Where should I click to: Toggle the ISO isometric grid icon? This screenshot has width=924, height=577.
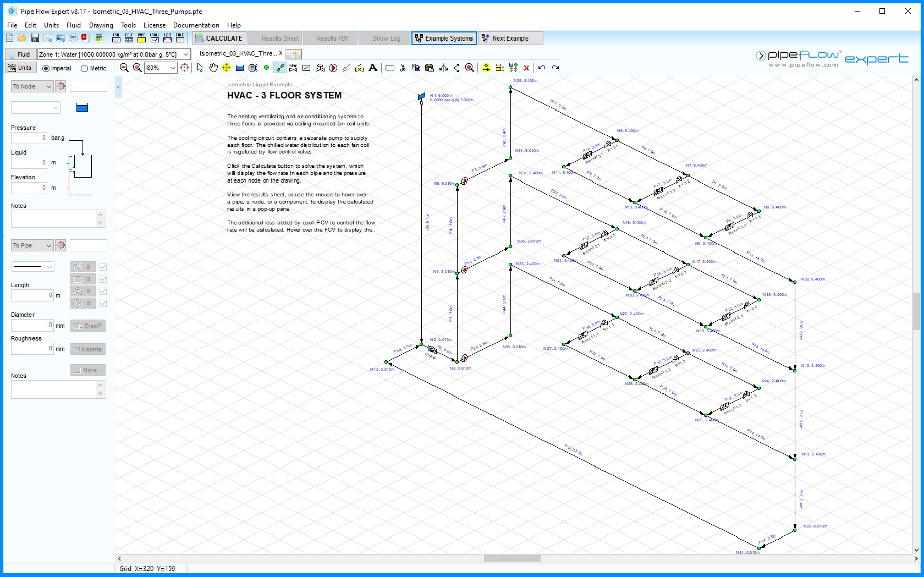116,38
